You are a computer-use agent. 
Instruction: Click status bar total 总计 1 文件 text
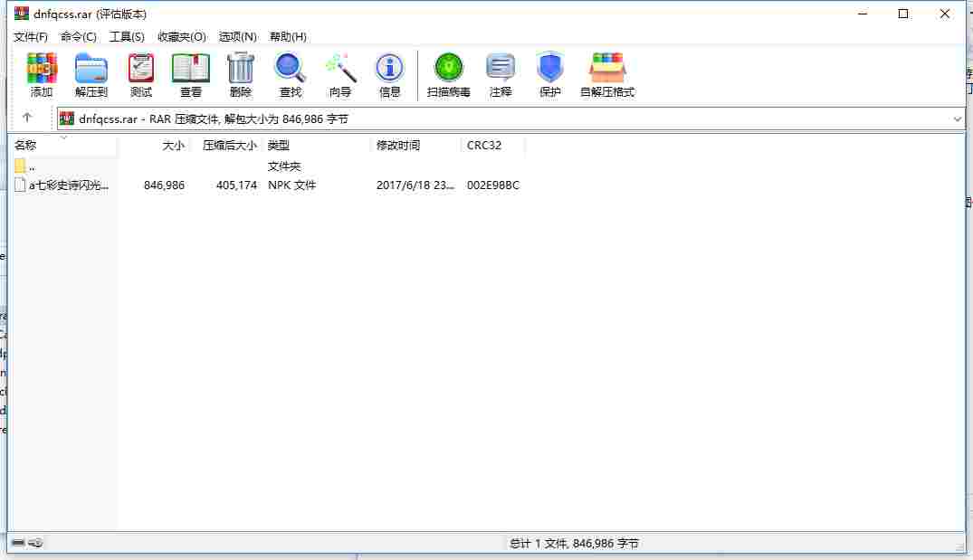(574, 543)
